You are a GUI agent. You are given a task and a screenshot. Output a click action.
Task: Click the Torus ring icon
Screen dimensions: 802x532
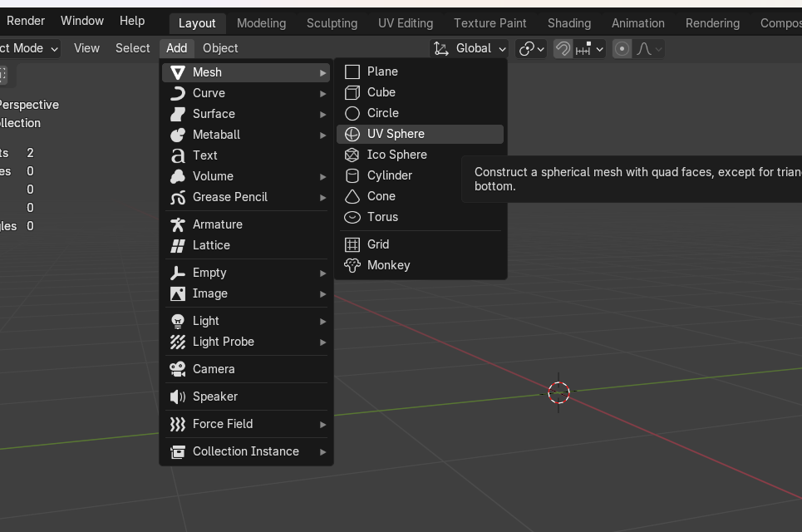click(x=352, y=218)
